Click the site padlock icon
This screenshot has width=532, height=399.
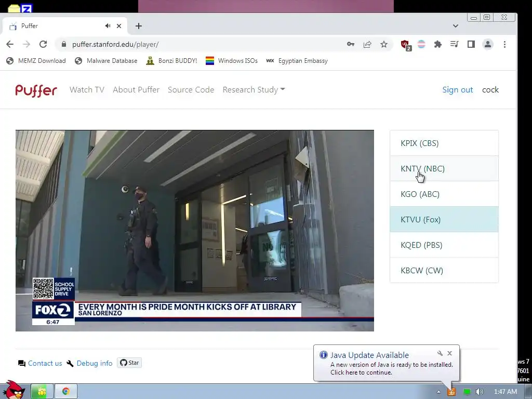(64, 44)
